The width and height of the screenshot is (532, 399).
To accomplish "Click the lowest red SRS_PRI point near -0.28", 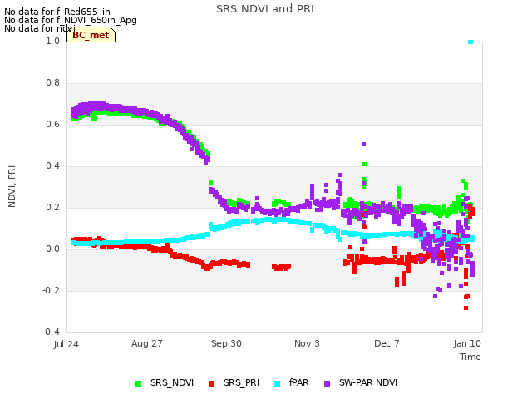I will coord(465,308).
